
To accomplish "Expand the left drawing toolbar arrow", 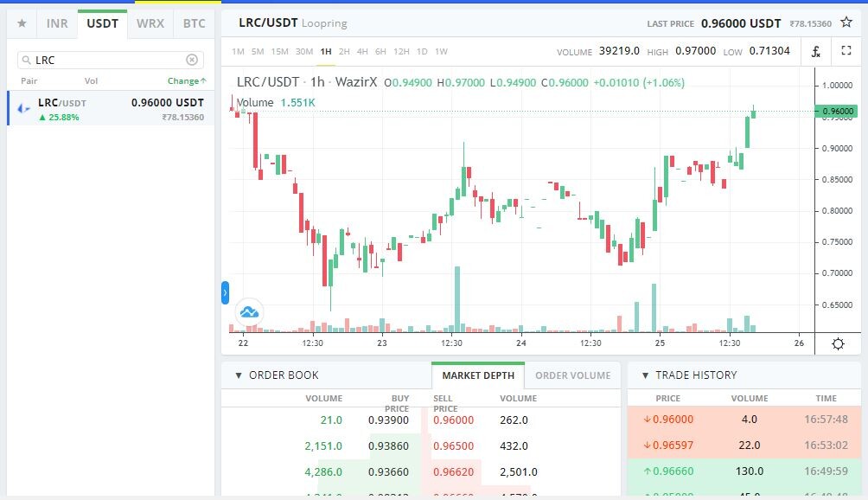I will (x=225, y=293).
